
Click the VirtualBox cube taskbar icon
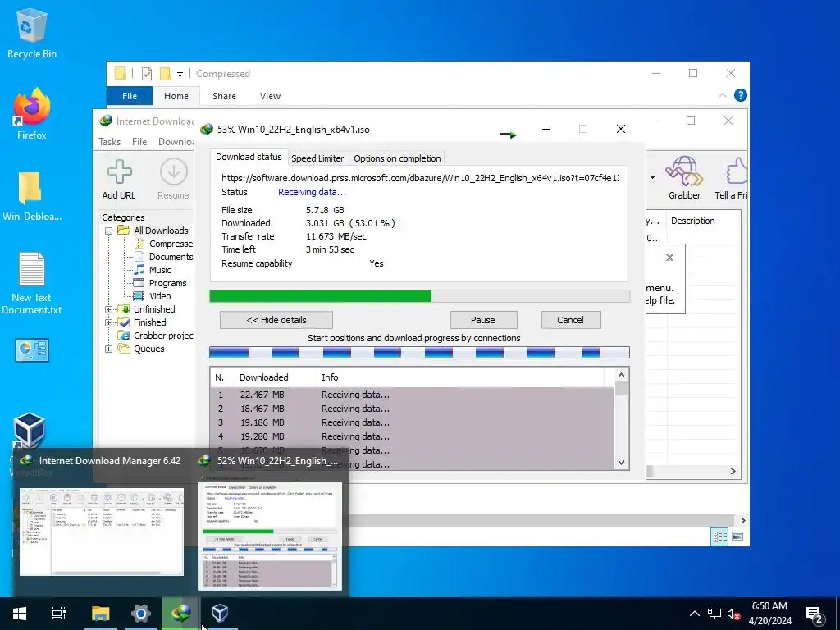coord(220,614)
